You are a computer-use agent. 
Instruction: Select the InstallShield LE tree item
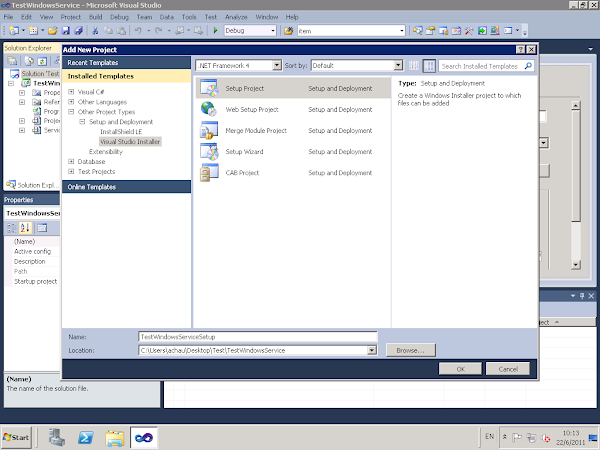[121, 132]
